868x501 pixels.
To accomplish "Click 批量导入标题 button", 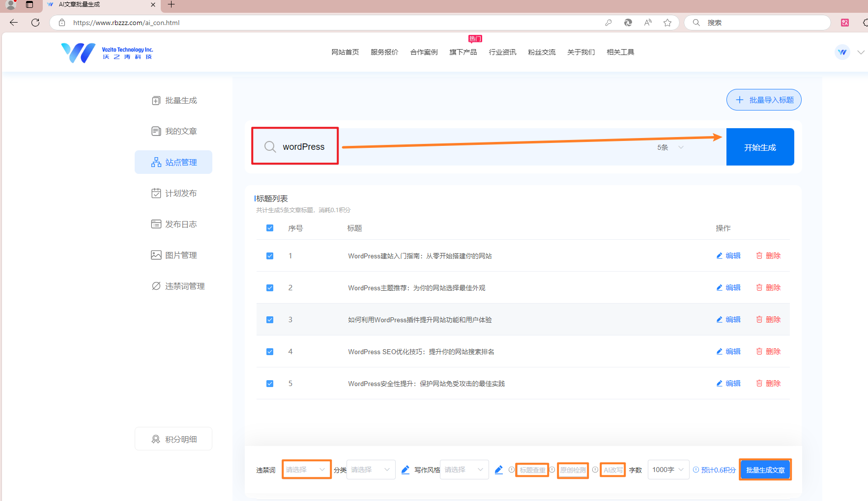I will [x=764, y=100].
